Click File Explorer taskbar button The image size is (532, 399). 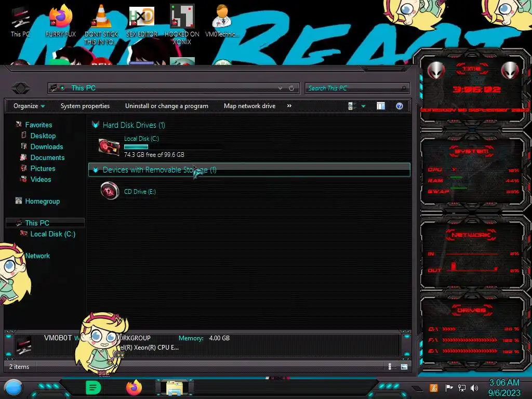click(175, 388)
